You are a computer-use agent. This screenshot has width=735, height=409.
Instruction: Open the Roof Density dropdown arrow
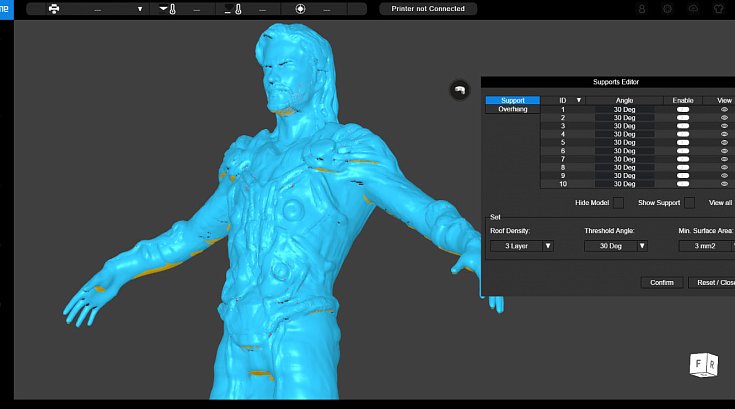pyautogui.click(x=548, y=246)
